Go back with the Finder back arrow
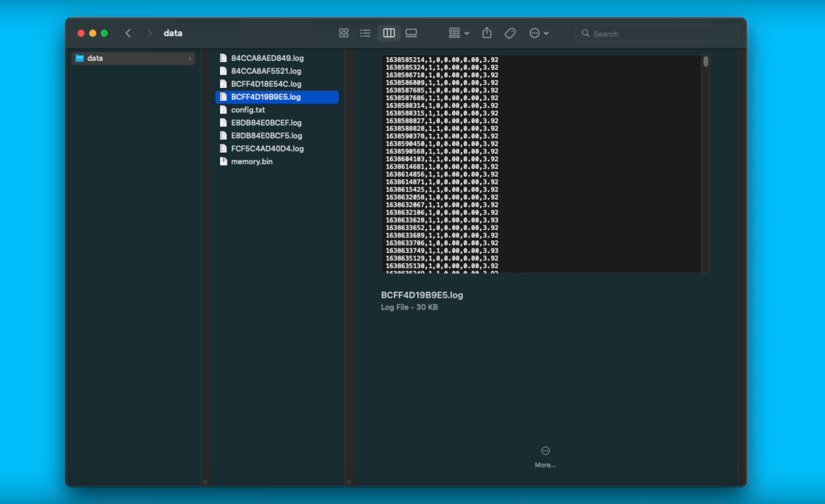 click(128, 33)
